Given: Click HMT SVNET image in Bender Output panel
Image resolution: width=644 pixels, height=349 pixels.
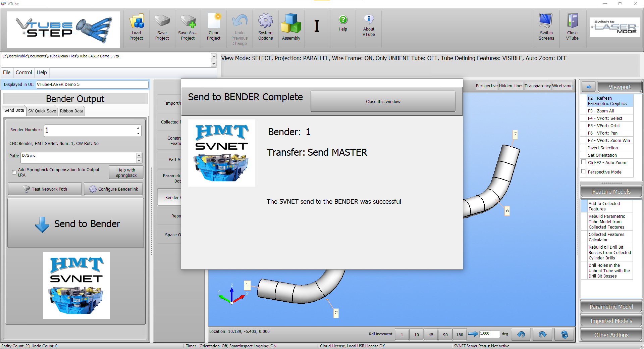Looking at the screenshot, I should click(x=76, y=286).
